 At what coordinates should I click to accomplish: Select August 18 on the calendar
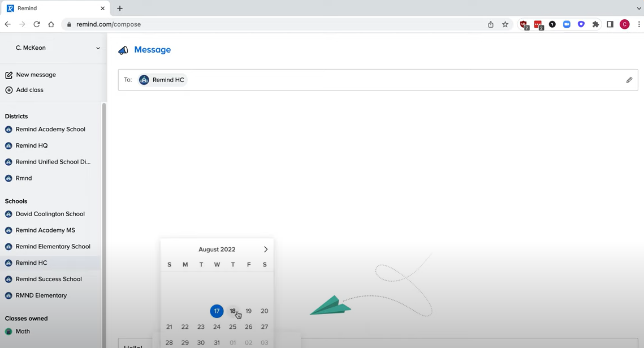[232, 311]
